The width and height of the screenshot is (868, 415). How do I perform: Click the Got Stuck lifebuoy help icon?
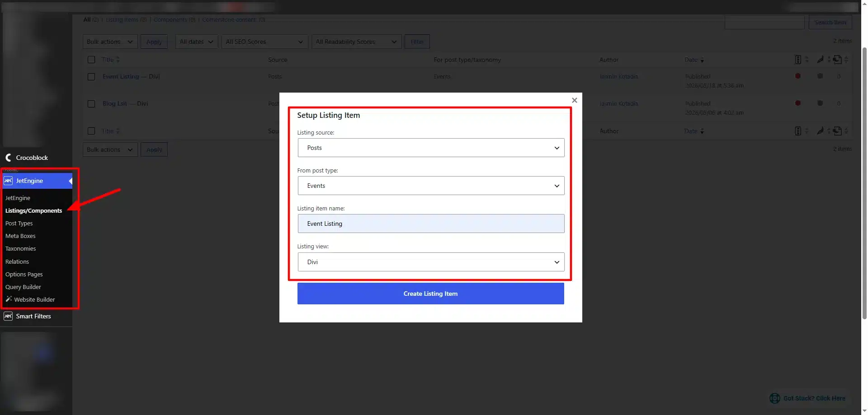775,398
